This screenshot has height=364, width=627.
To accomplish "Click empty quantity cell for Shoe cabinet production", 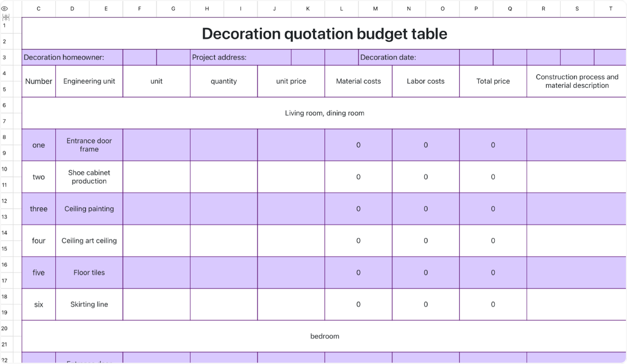I will [x=224, y=177].
